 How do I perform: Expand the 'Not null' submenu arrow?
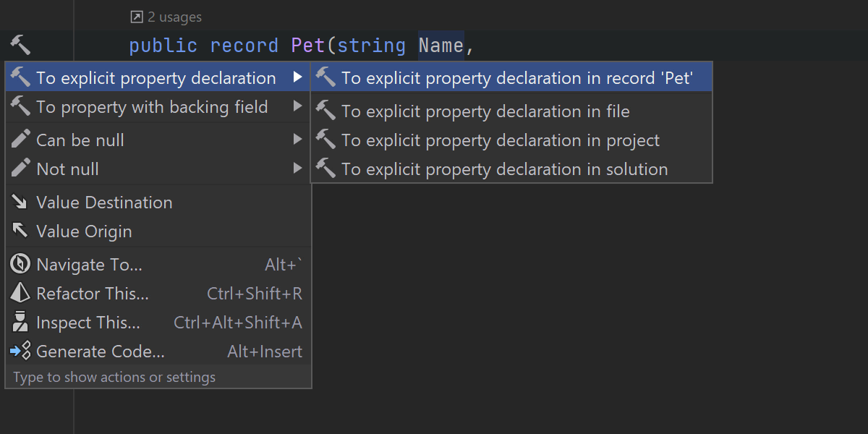coord(297,169)
